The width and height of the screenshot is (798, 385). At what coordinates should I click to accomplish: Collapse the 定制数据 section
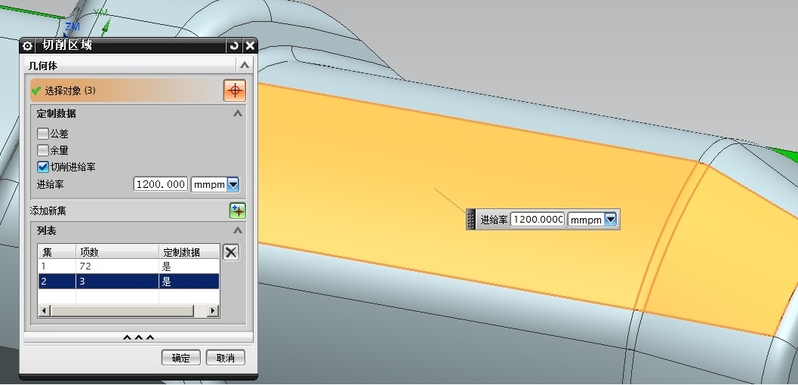click(x=238, y=114)
